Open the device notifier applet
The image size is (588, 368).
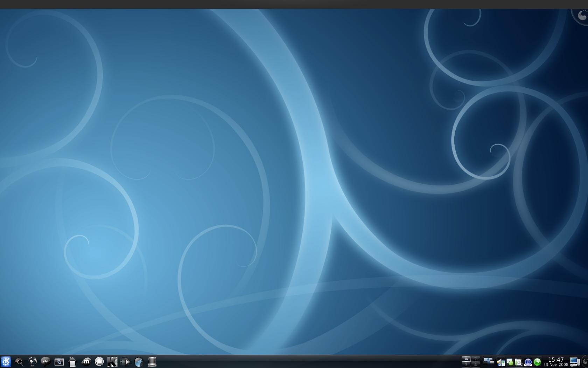(488, 361)
